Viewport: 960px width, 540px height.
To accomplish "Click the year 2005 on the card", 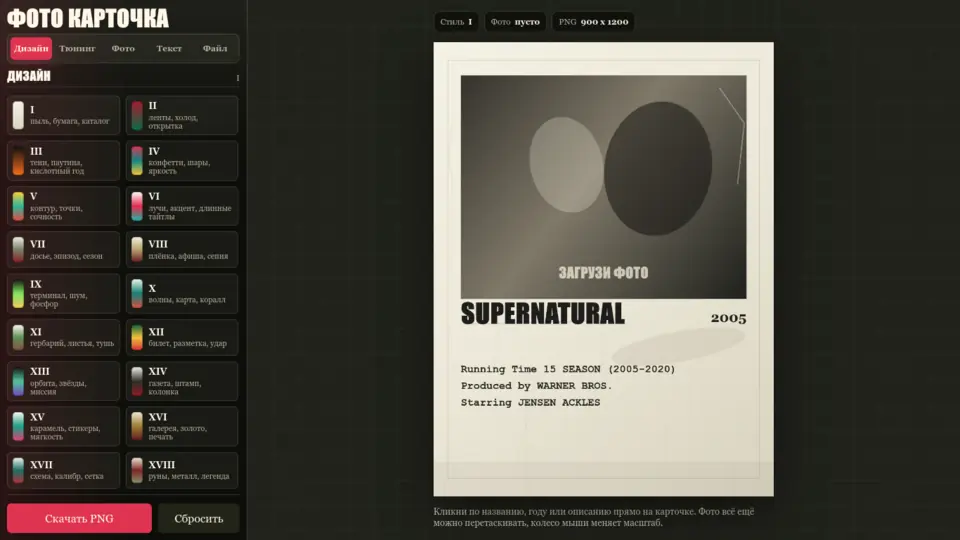I will point(728,319).
